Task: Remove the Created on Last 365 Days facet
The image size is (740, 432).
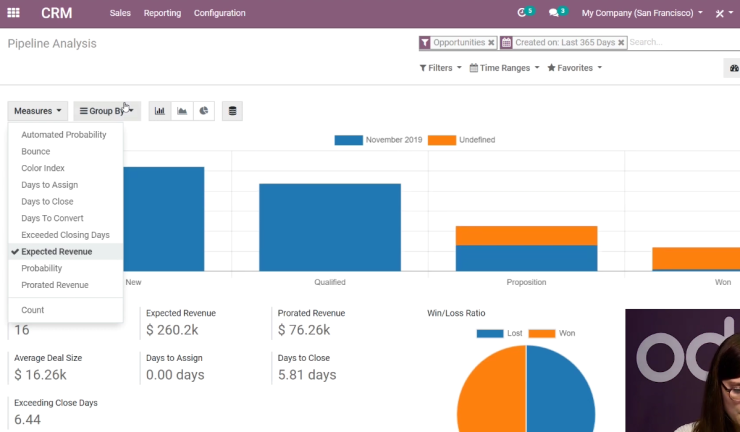Action: coord(621,42)
